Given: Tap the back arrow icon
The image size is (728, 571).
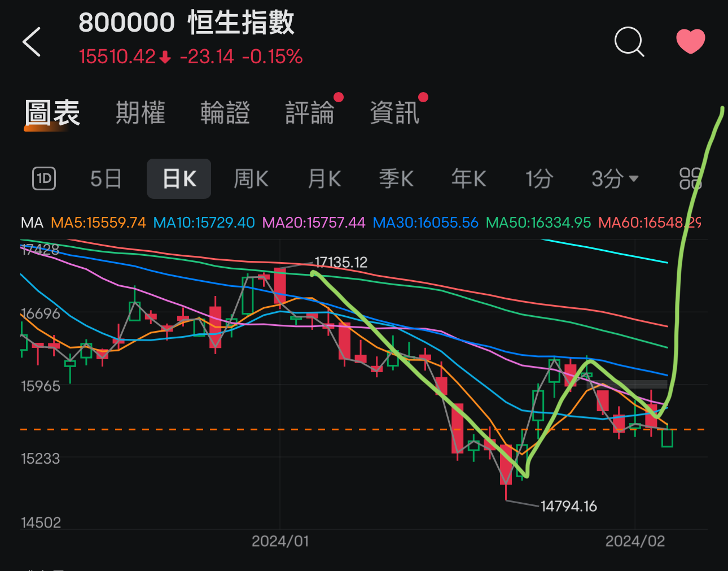Looking at the screenshot, I should (32, 42).
